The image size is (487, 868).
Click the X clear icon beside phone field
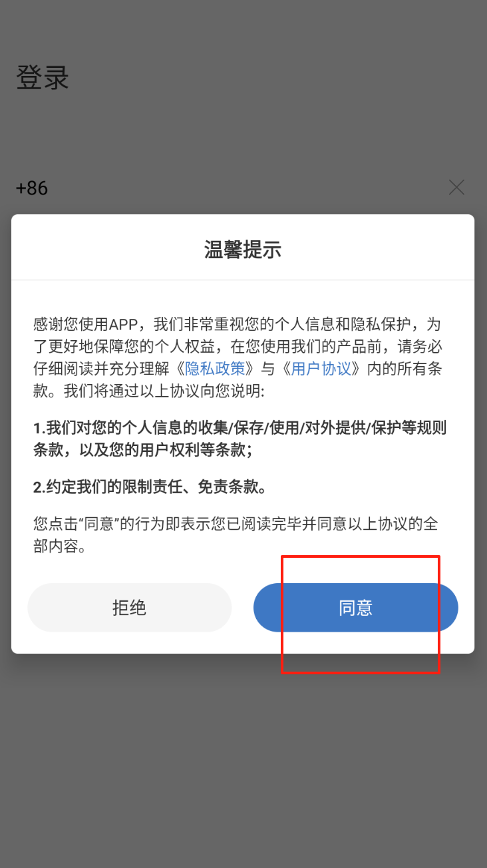[456, 188]
